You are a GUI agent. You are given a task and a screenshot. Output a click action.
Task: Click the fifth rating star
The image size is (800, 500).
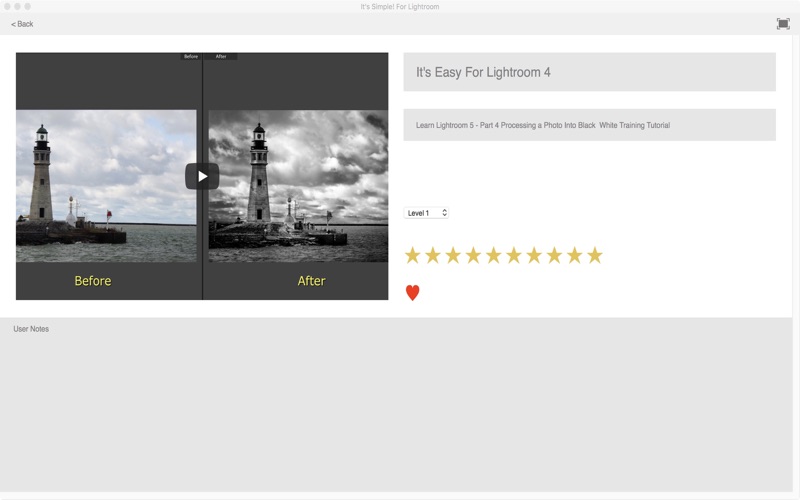tap(493, 255)
